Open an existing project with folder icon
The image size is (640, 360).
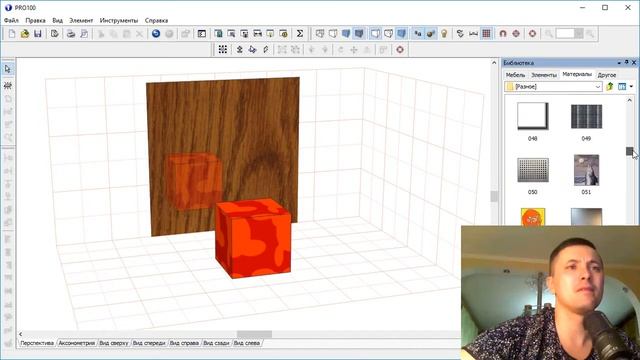(25, 34)
